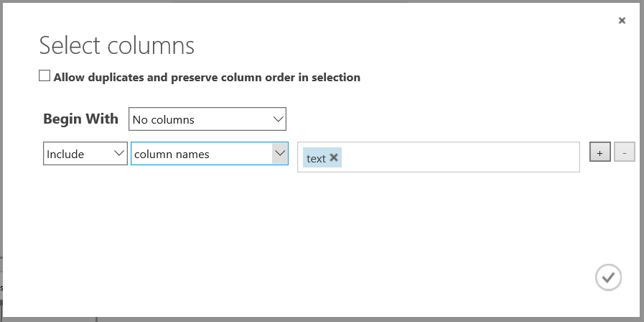This screenshot has height=322, width=644.
Task: Click the 'Select columns' dialog title
Action: tap(116, 45)
